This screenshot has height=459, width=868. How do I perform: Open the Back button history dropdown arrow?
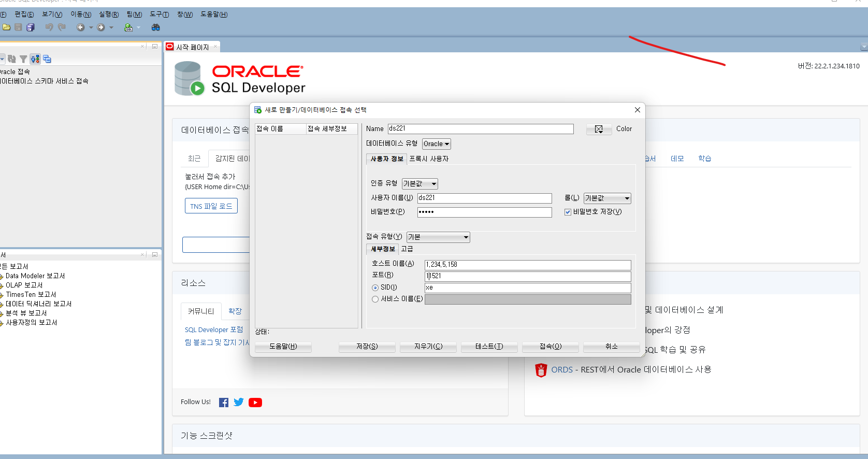click(x=91, y=28)
